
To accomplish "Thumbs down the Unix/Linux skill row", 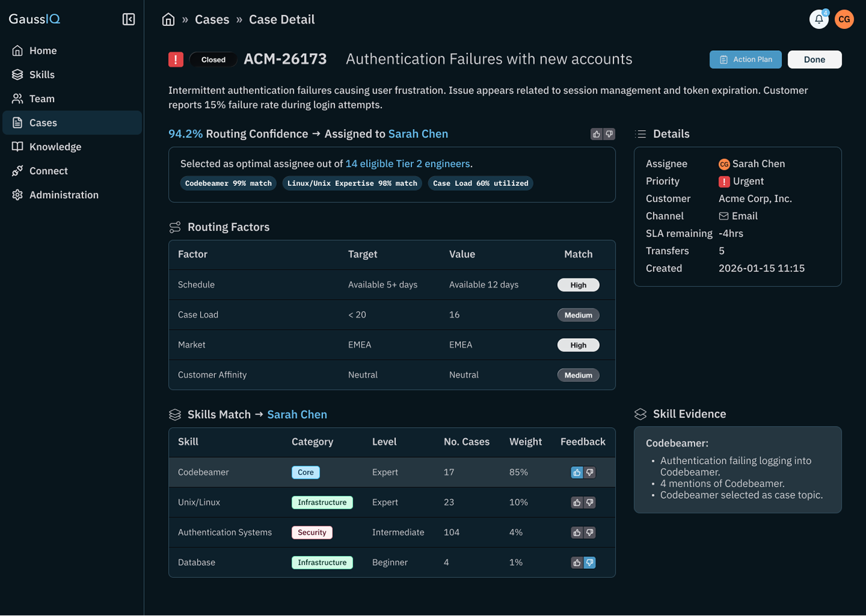I will click(590, 503).
